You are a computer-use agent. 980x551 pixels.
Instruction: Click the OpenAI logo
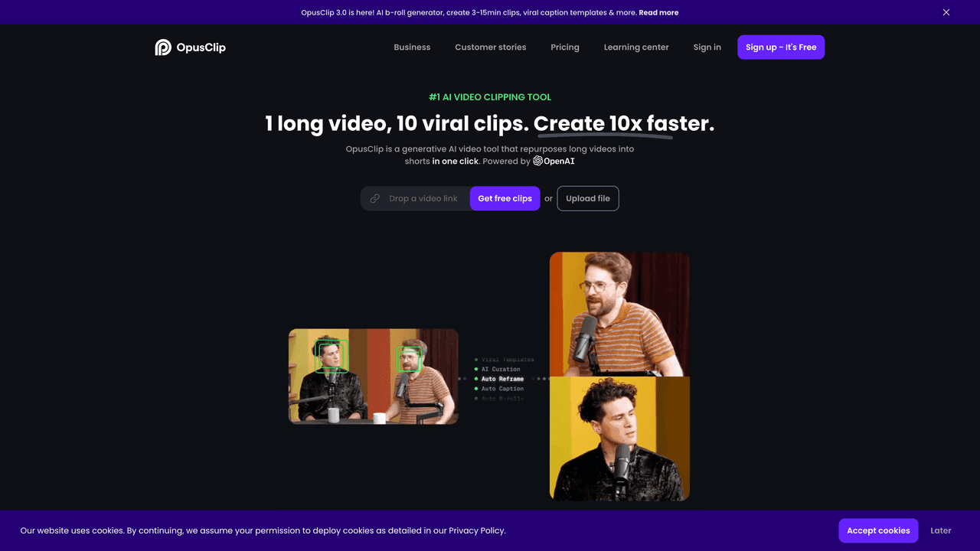pos(554,161)
